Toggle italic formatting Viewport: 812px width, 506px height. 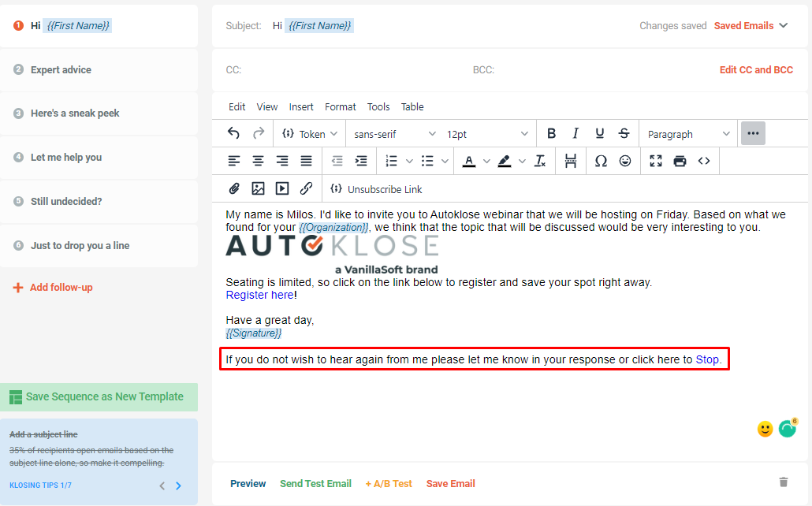pos(575,133)
